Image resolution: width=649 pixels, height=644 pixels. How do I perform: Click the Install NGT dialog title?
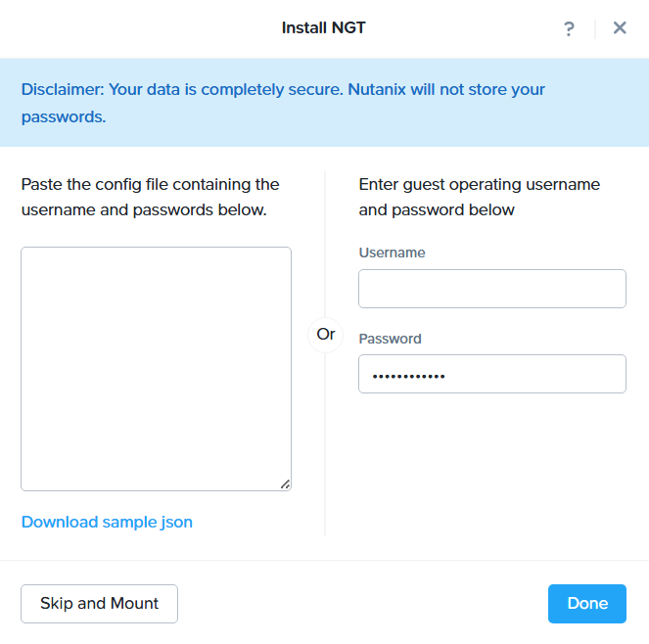click(x=323, y=27)
